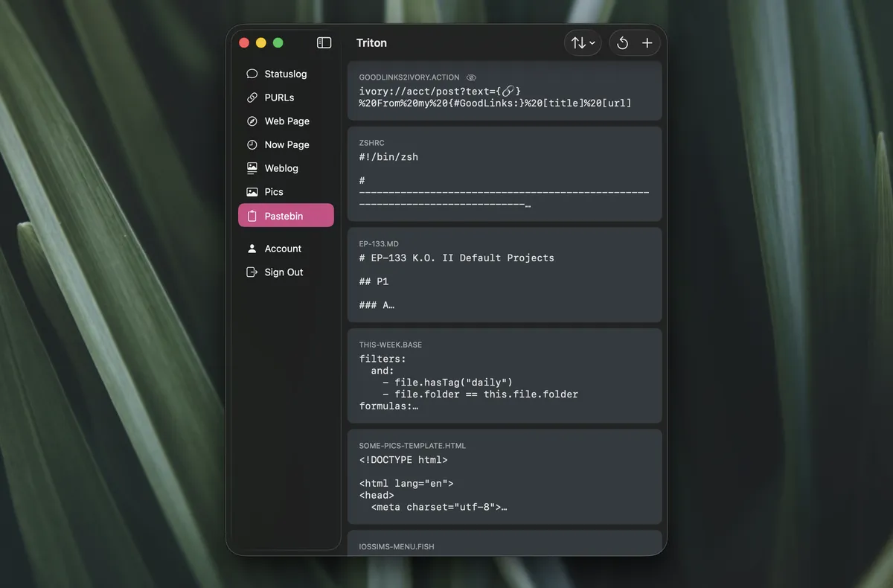This screenshot has width=893, height=588.
Task: Click the '<html lang="en">' line
Action: tap(406, 484)
